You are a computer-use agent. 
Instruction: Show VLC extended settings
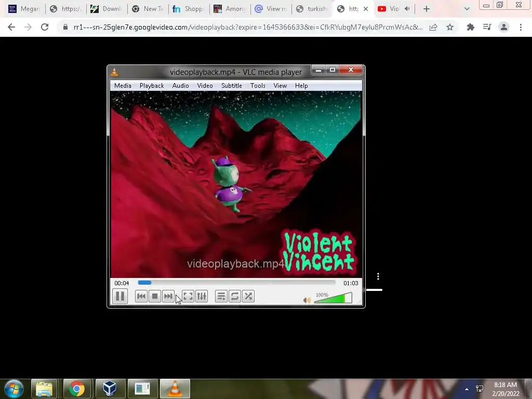[x=202, y=297]
